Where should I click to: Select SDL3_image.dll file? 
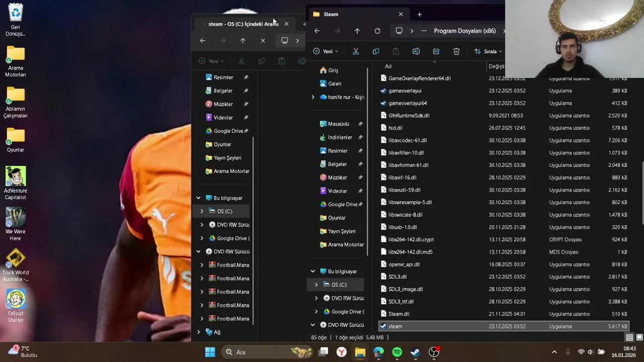click(406, 289)
